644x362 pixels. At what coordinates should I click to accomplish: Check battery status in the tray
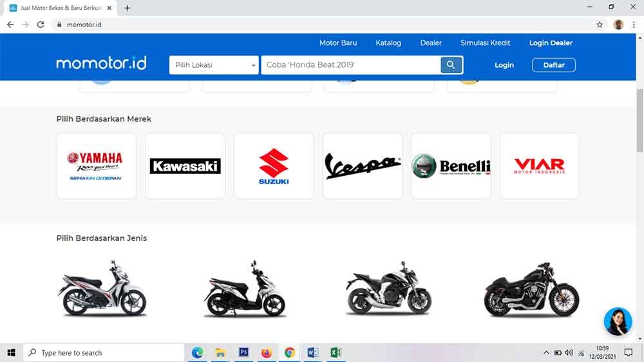click(557, 352)
